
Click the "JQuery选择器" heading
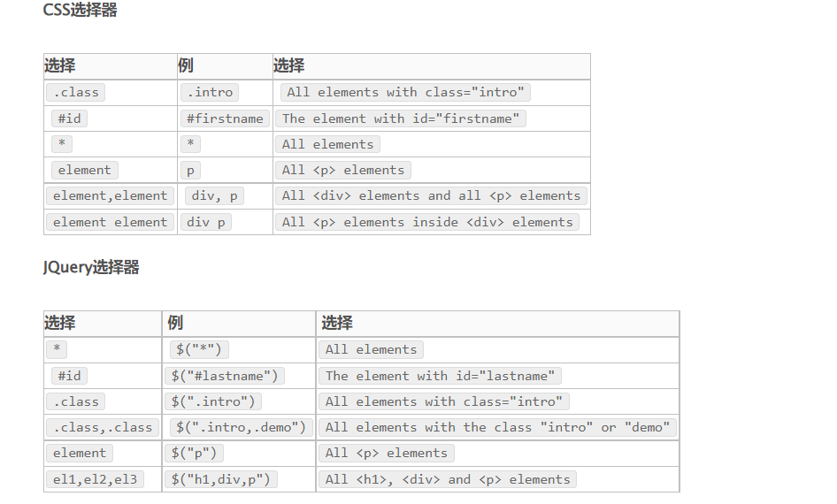91,267
